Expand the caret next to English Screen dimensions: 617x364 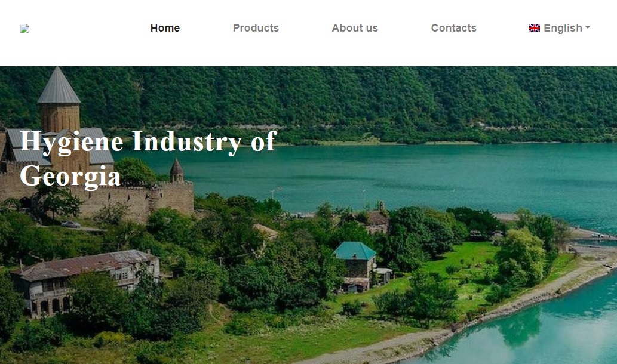coord(588,27)
